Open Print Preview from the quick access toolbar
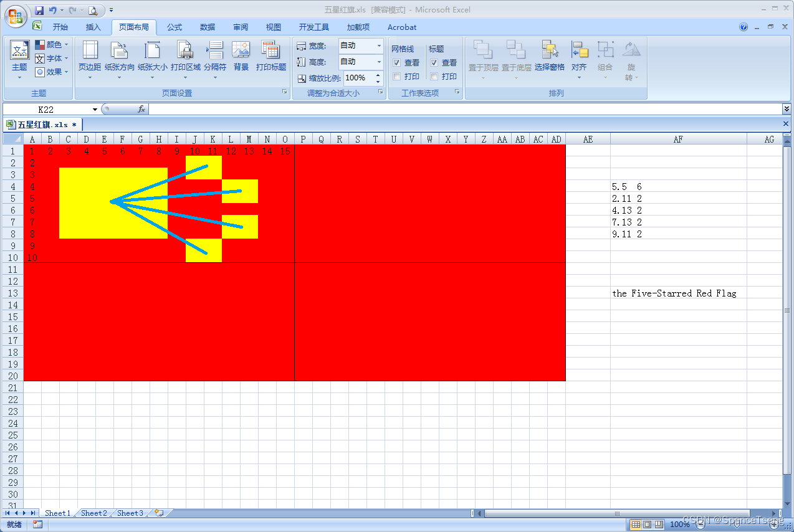The width and height of the screenshot is (794, 532). 92,10
